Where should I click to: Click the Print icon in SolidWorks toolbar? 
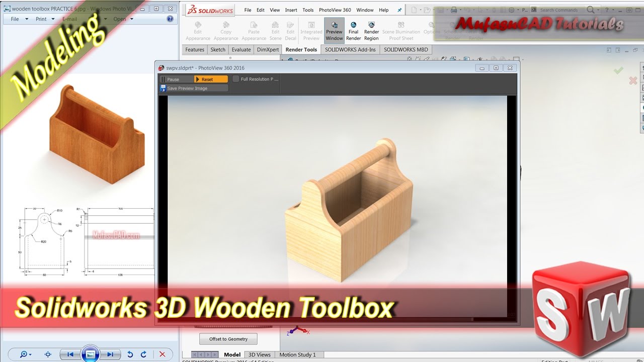(x=453, y=10)
